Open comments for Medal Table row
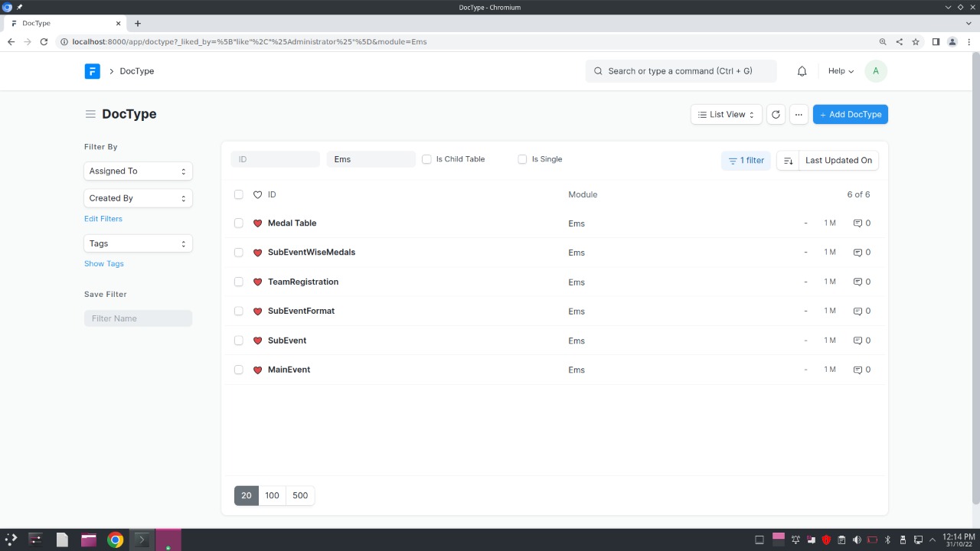This screenshot has width=980, height=551. (861, 223)
